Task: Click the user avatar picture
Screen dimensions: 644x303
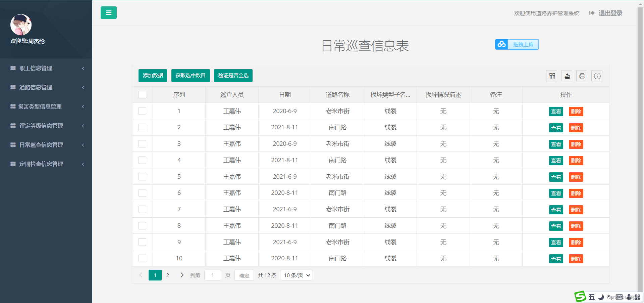Action: coord(21,25)
